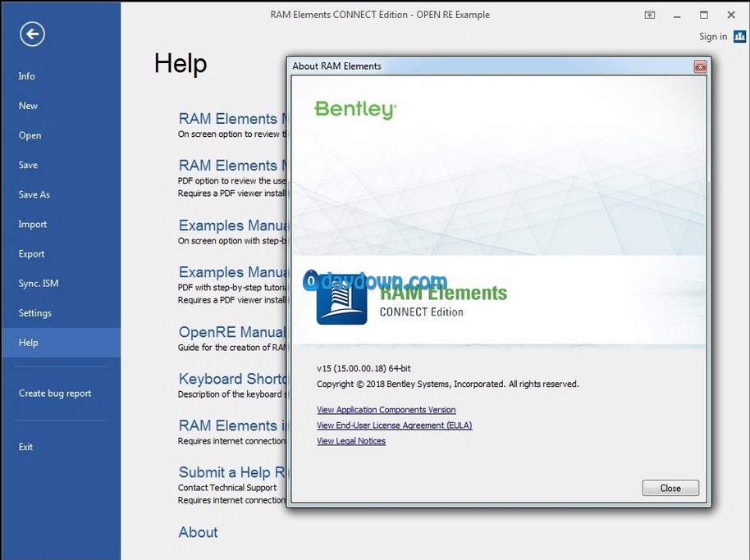Click the user account icon beside Sign in
This screenshot has width=750, height=560.
[x=739, y=36]
